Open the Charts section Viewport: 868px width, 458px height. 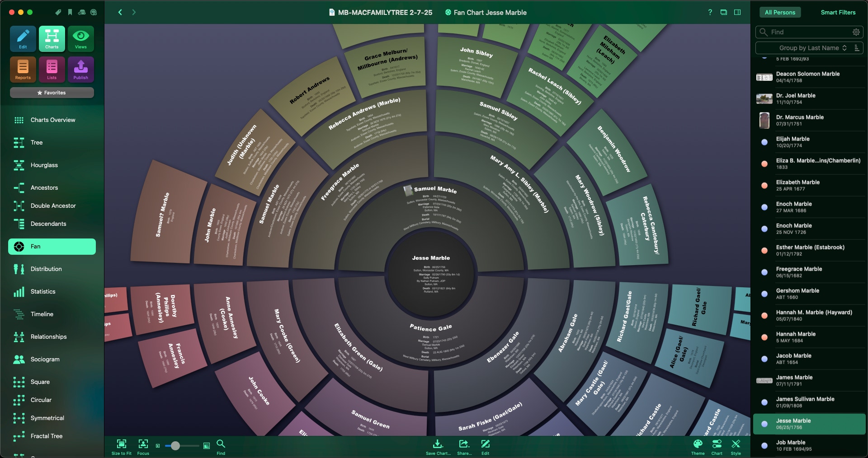click(52, 39)
